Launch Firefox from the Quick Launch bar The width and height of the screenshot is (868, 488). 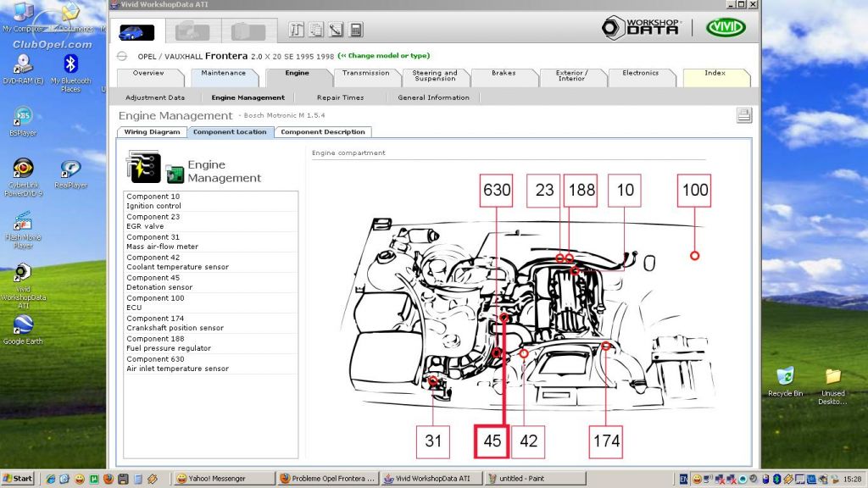click(x=108, y=479)
